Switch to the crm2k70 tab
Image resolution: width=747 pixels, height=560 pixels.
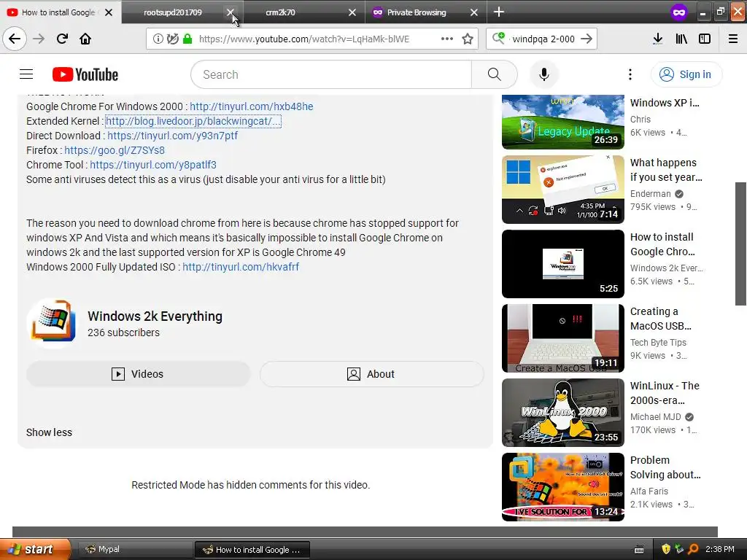[280, 12]
